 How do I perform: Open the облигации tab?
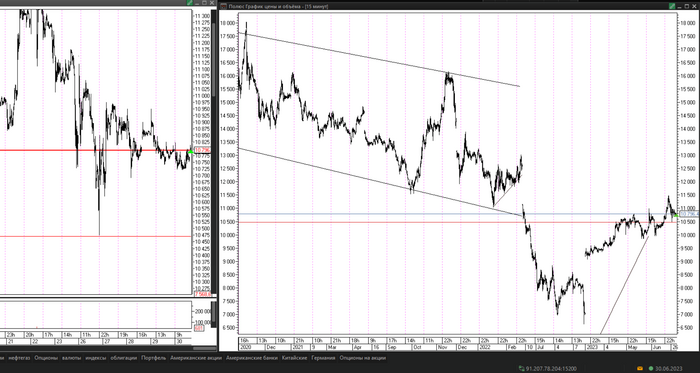(x=123, y=358)
